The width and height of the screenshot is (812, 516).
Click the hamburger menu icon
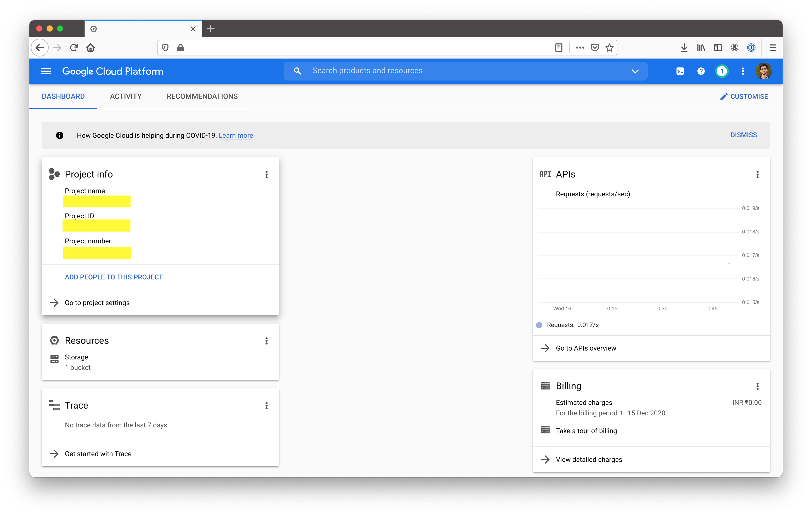click(46, 71)
